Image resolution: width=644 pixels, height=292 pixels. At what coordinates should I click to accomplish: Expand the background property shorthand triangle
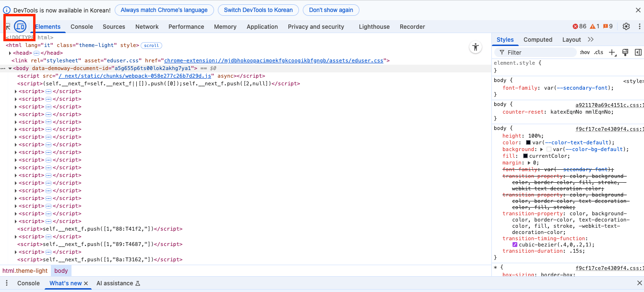click(542, 150)
